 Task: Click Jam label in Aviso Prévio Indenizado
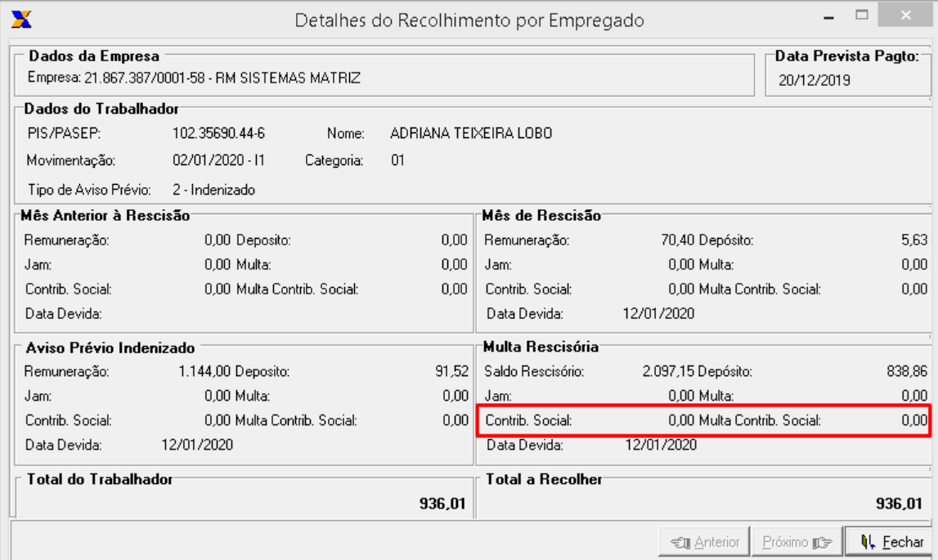pos(38,396)
